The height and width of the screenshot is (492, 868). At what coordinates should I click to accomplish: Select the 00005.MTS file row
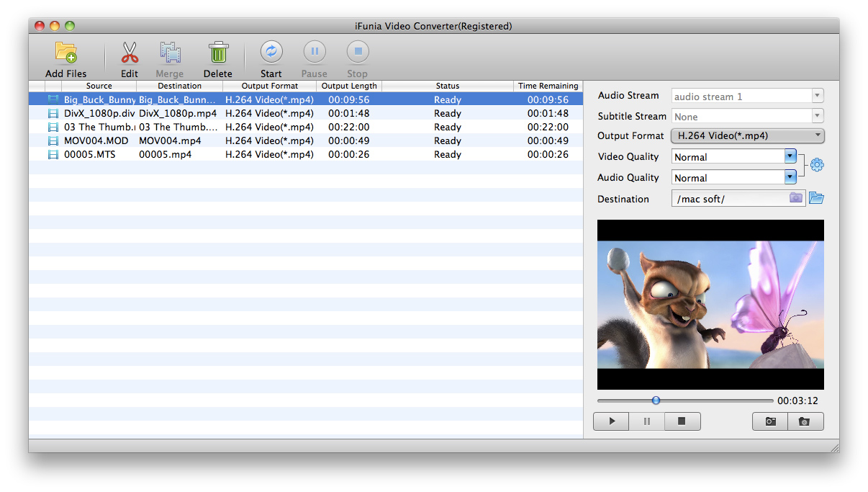coord(90,154)
